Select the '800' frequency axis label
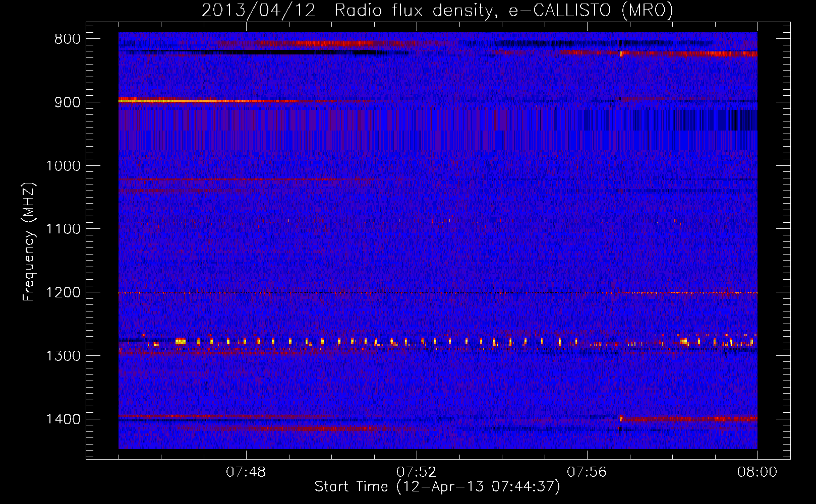Image resolution: width=816 pixels, height=504 pixels. tap(67, 39)
